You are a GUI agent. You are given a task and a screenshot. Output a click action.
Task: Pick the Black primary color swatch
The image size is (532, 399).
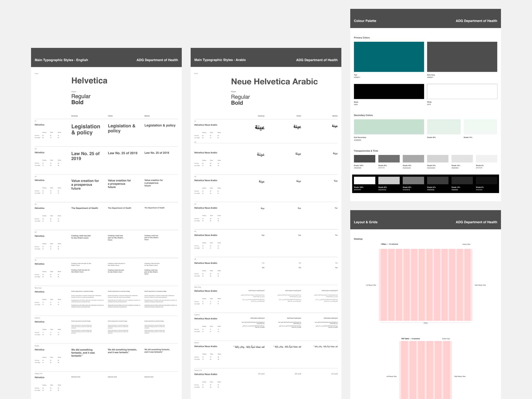tap(389, 91)
